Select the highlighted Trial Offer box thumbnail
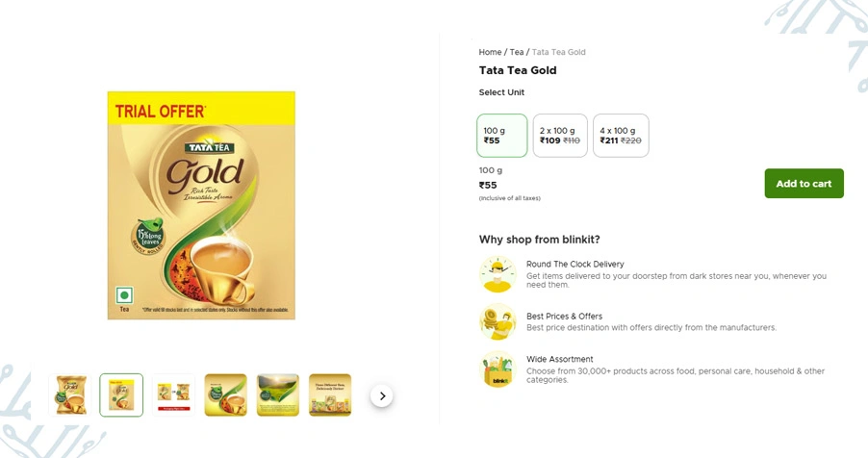The image size is (868, 458). (121, 395)
